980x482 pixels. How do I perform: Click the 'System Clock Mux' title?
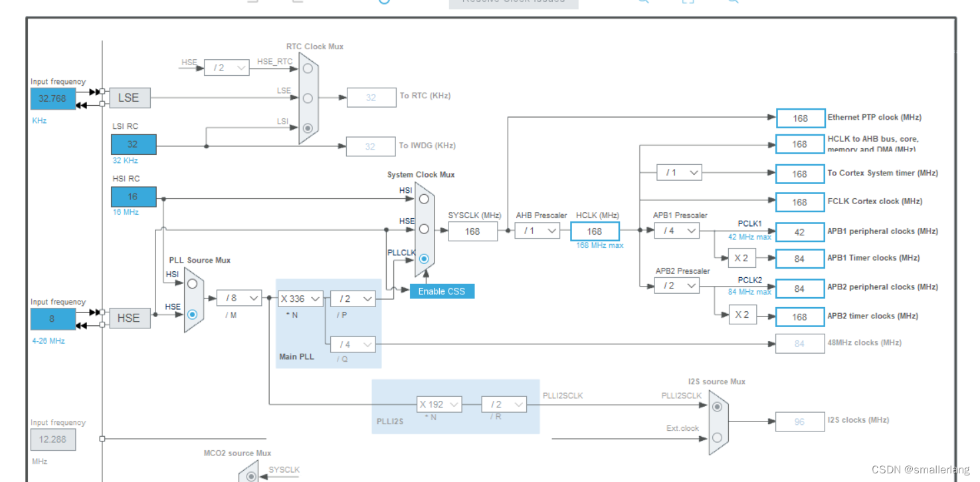click(x=421, y=174)
